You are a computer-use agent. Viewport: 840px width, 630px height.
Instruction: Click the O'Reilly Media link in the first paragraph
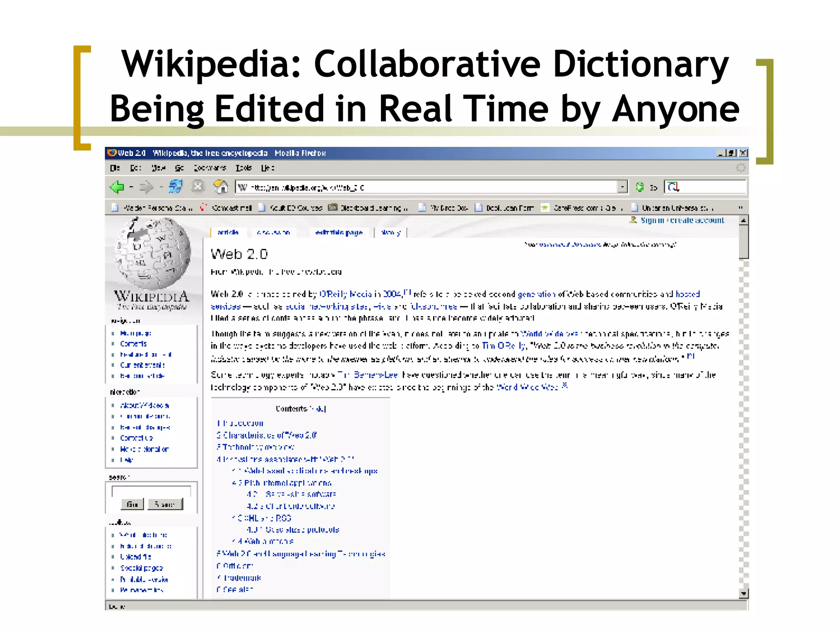coord(346,294)
